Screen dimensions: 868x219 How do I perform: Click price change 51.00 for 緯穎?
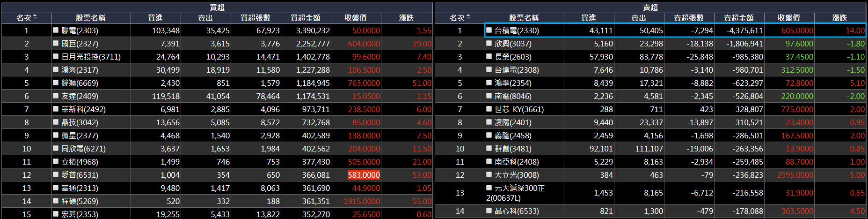click(422, 83)
